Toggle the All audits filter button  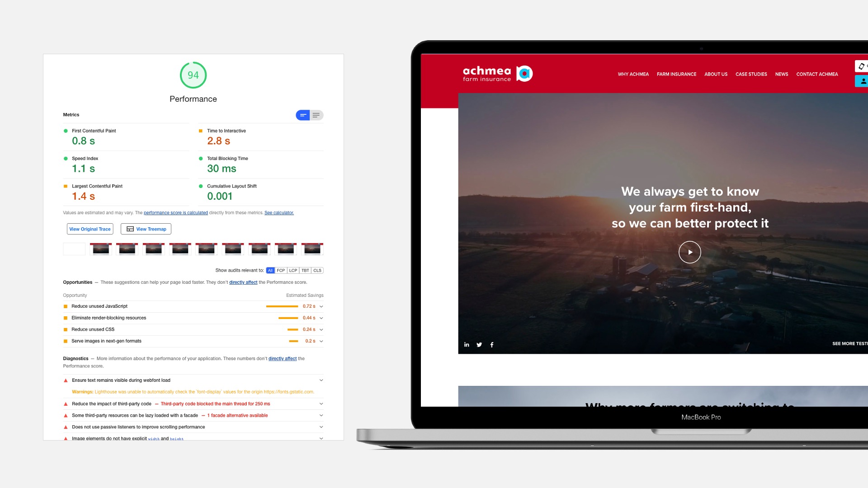click(x=270, y=271)
